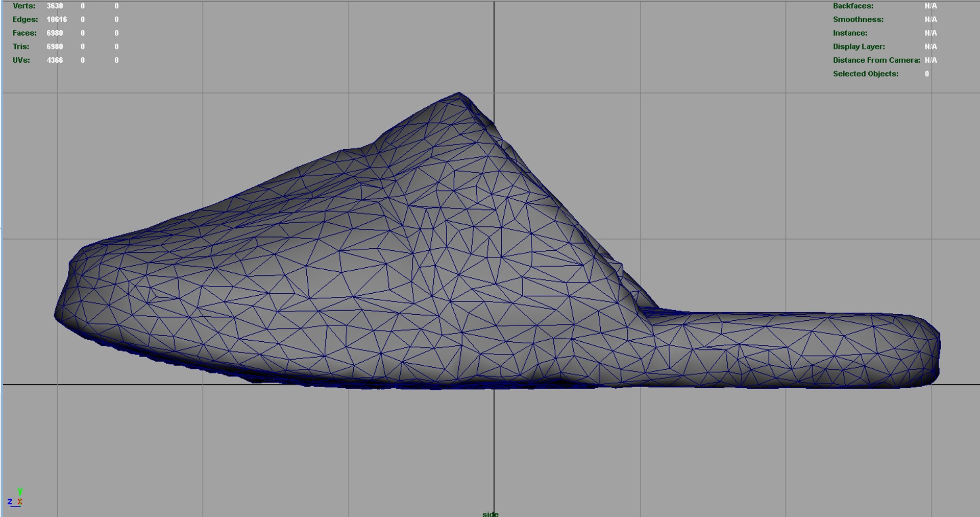Click the 'UVs:' label
This screenshot has height=517, width=980.
pyautogui.click(x=21, y=60)
